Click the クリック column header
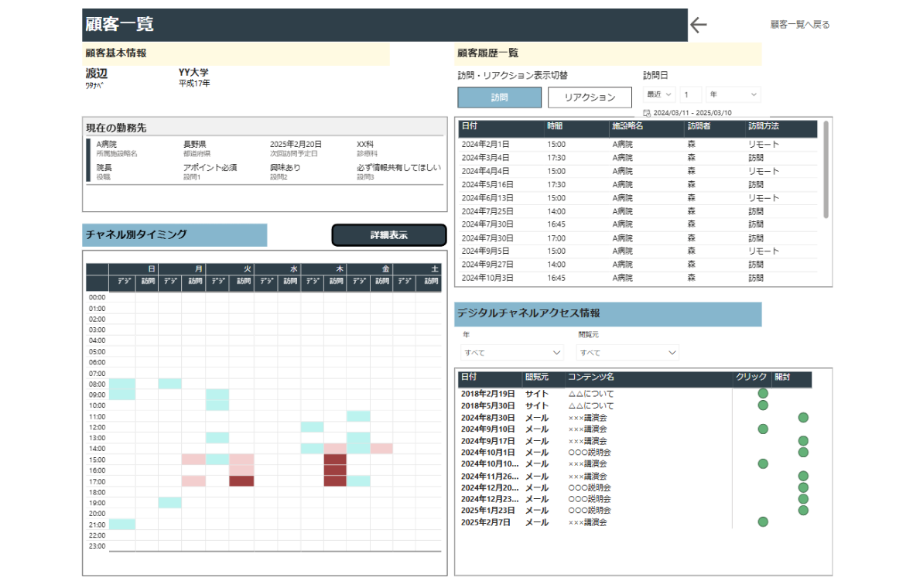The width and height of the screenshot is (913, 588). coord(751,377)
